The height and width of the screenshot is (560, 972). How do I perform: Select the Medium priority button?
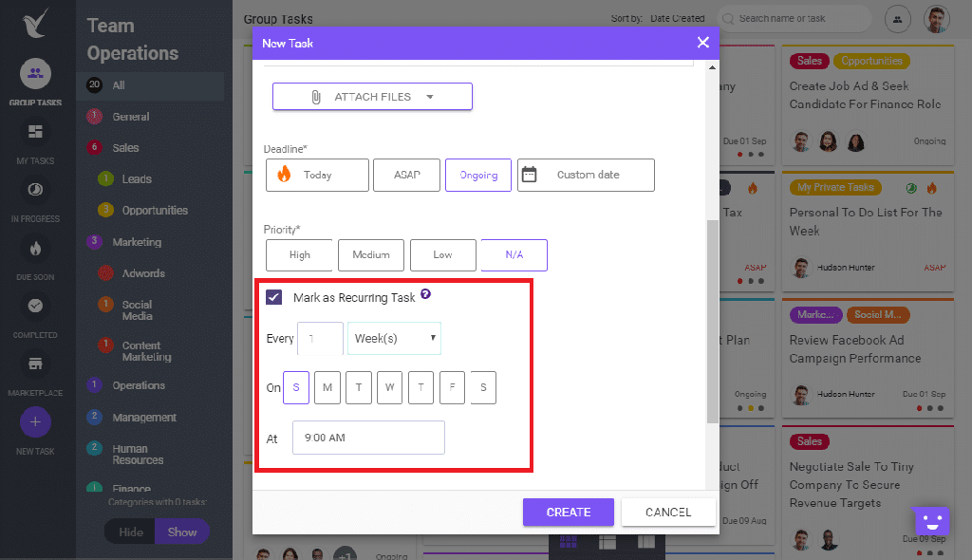pos(371,255)
